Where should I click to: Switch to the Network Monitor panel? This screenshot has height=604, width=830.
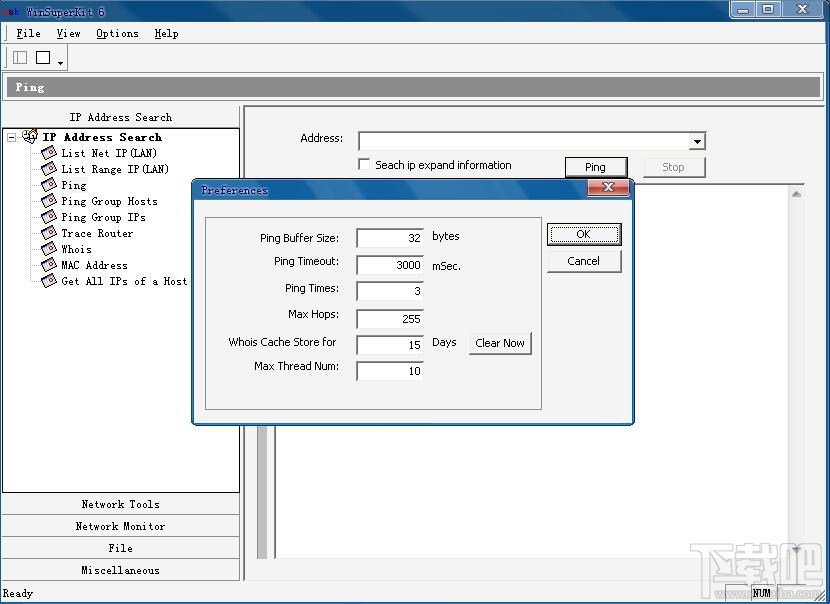[x=120, y=526]
